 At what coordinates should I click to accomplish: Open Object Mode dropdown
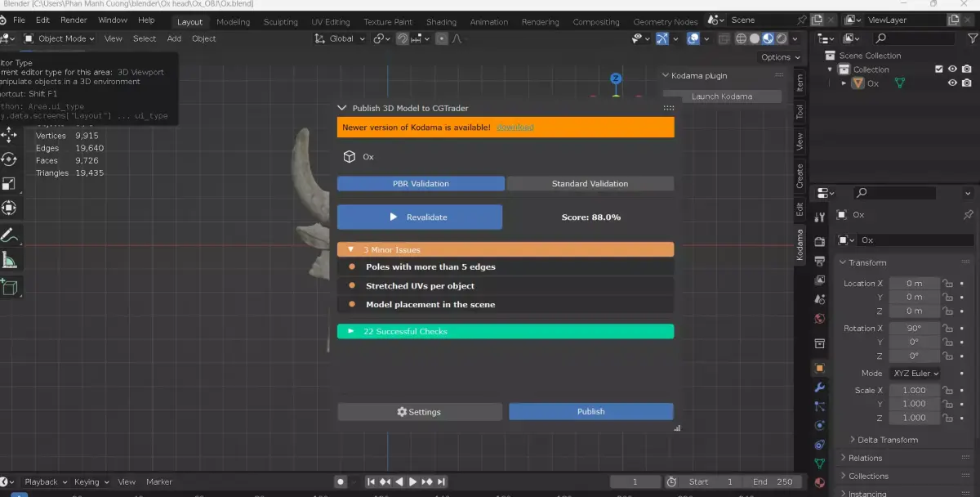59,38
